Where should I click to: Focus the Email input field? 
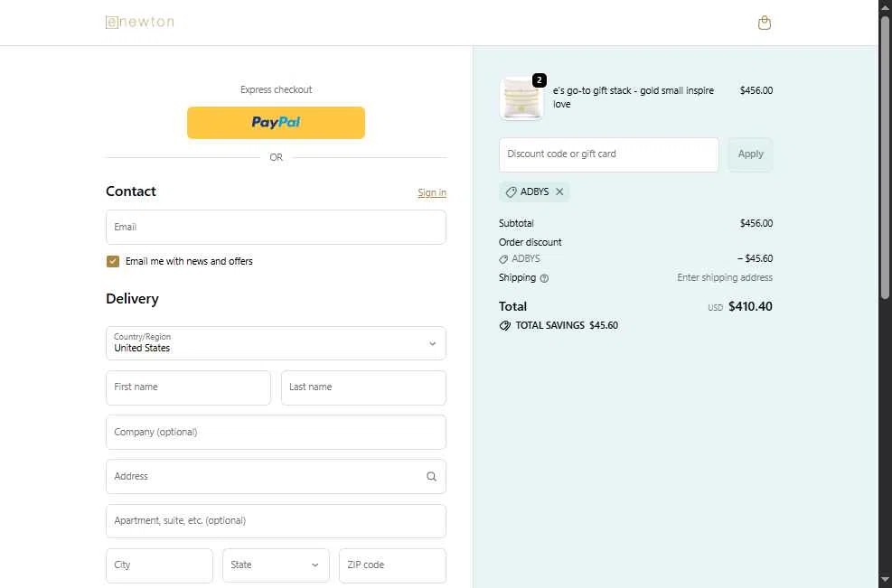pyautogui.click(x=276, y=228)
